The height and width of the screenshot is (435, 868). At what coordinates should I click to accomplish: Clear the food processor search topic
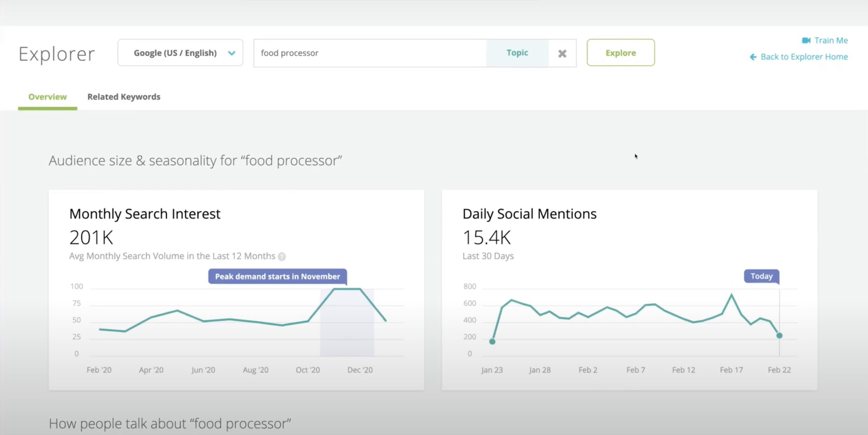pyautogui.click(x=562, y=53)
